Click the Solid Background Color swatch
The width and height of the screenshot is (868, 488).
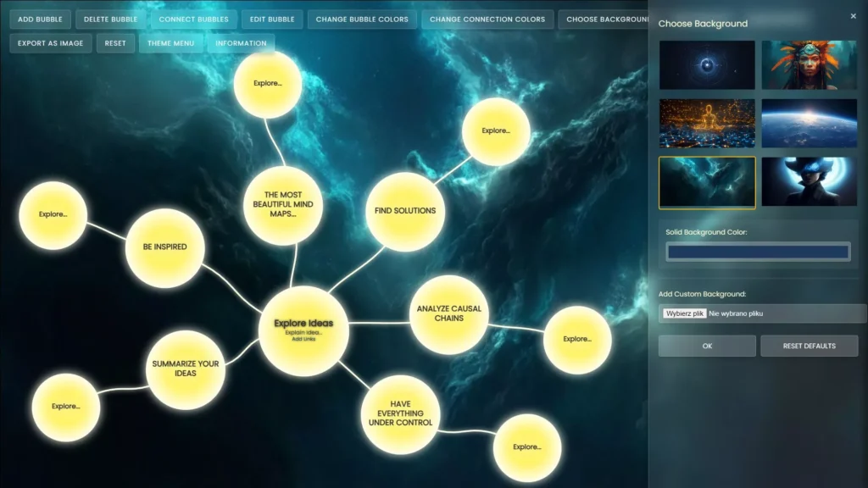click(758, 252)
